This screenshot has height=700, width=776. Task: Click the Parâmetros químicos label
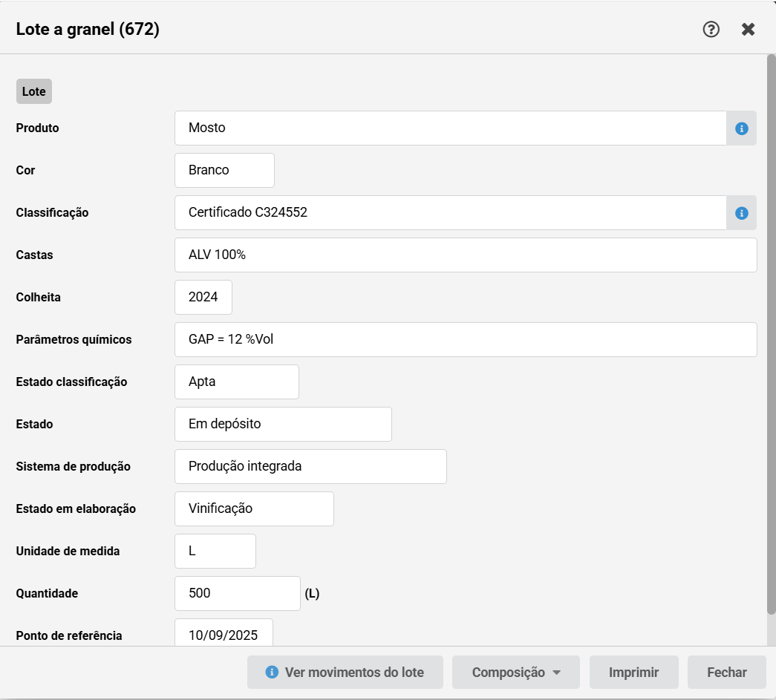point(74,339)
